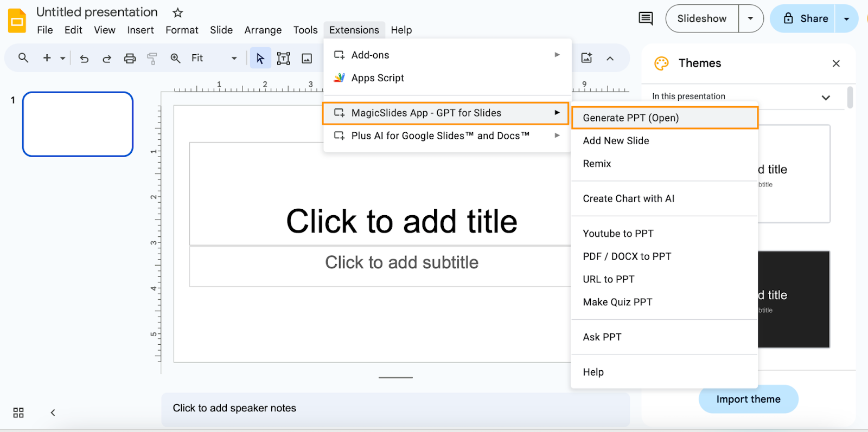Click the Google Slides logo icon

17,21
